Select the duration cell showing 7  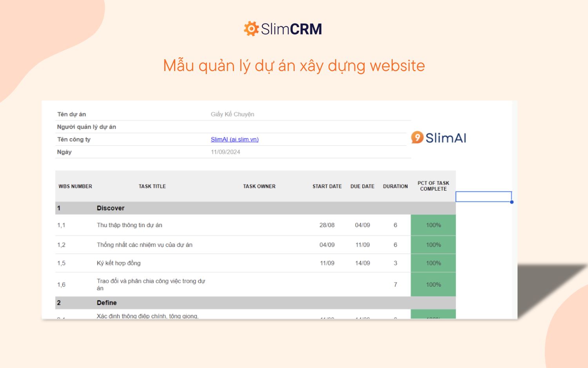point(395,284)
